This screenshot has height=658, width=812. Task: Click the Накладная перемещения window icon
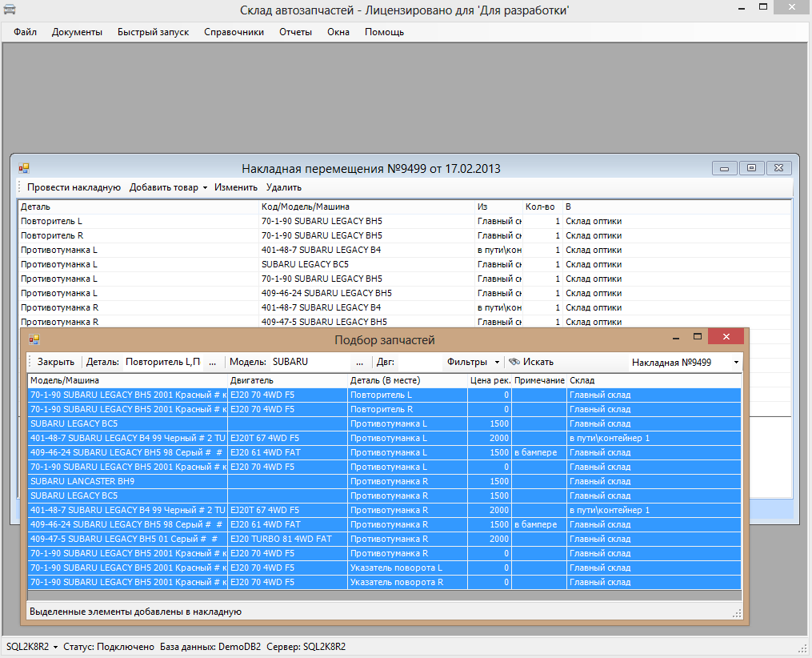24,168
